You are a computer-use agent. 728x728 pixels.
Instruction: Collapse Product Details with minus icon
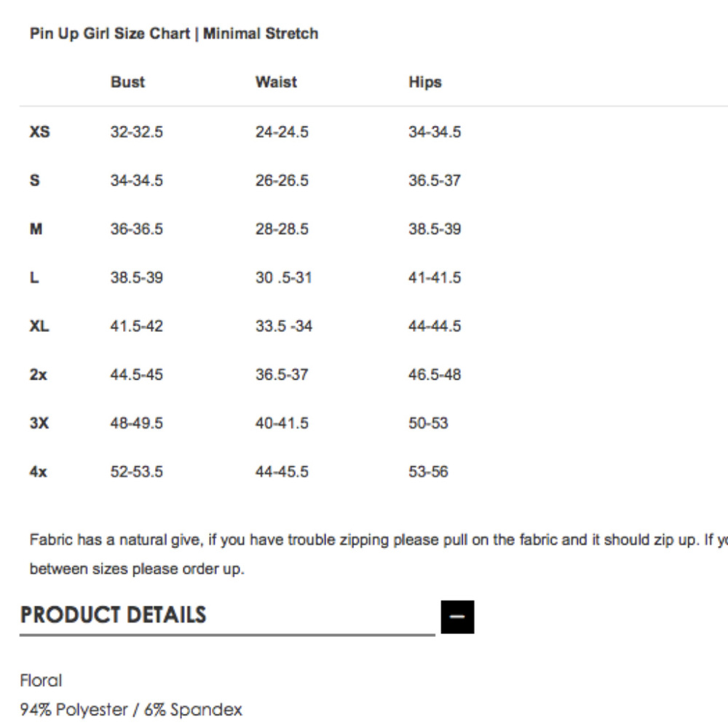457,617
